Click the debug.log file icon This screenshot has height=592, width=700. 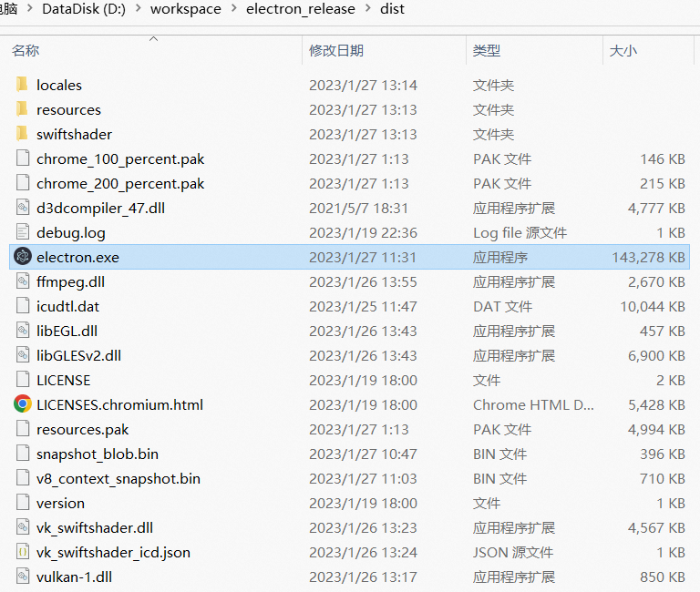23,232
